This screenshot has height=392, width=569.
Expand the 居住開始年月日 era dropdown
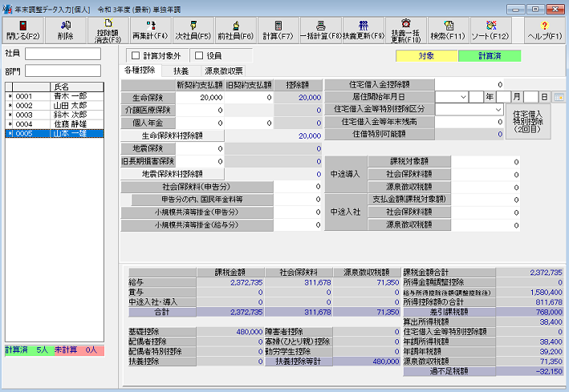point(463,96)
